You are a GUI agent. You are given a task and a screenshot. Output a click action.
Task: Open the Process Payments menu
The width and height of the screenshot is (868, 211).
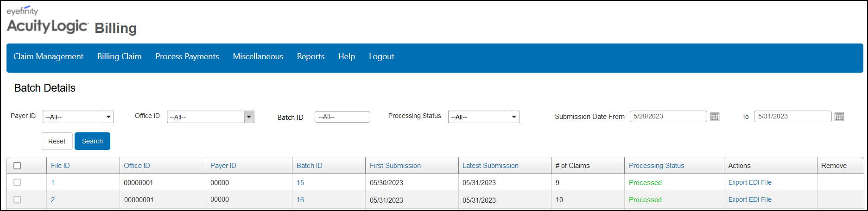[187, 56]
